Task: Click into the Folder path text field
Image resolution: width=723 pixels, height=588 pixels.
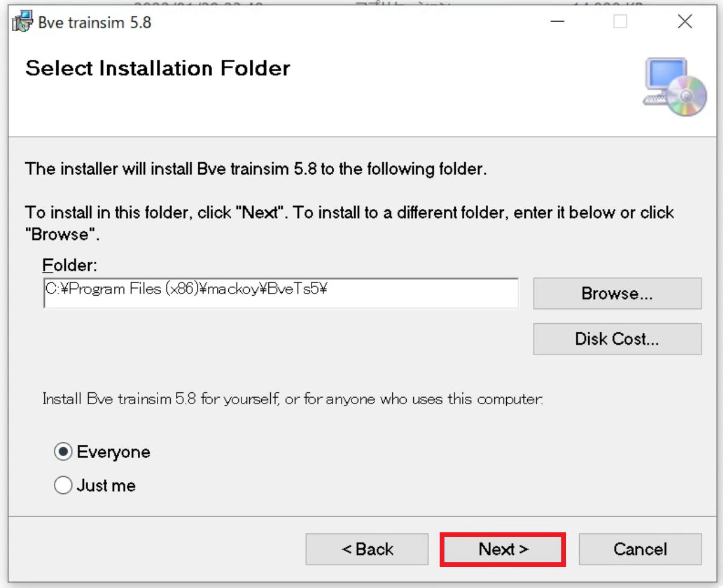Action: pyautogui.click(x=280, y=293)
